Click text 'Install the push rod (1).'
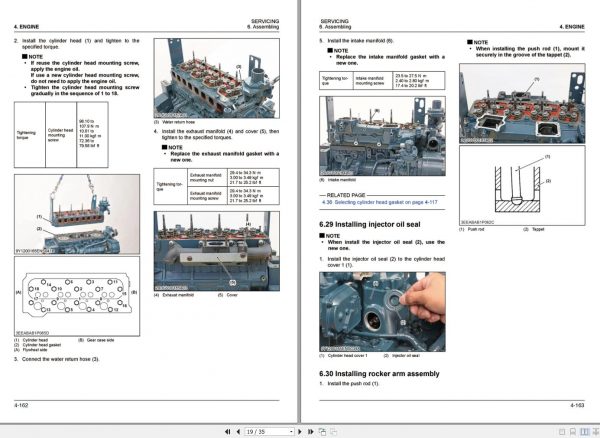600x438 pixels. point(353,383)
